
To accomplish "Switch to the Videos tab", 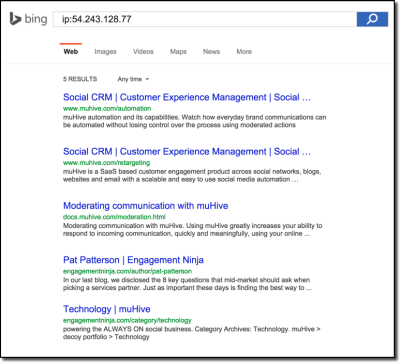I will pyautogui.click(x=143, y=51).
